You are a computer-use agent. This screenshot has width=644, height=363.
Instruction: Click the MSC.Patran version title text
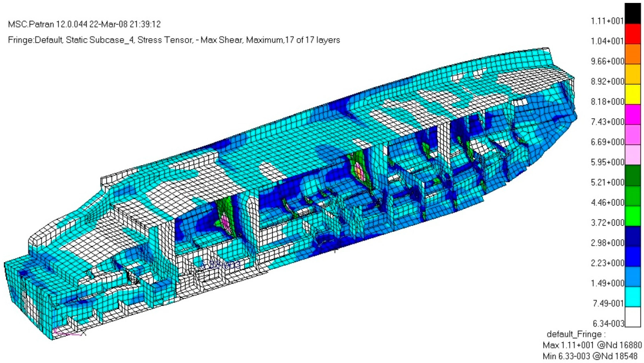point(84,24)
